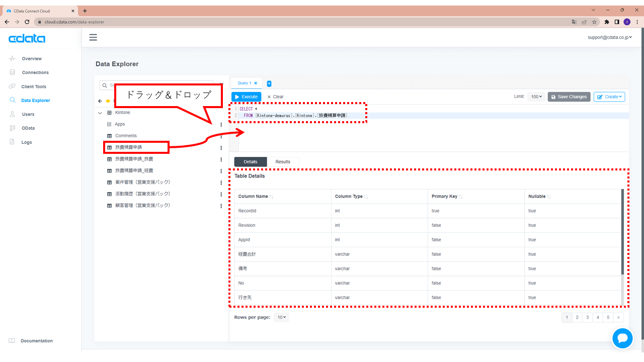The width and height of the screenshot is (644, 362).
Task: Share this page from the address bar
Action: [584, 22]
